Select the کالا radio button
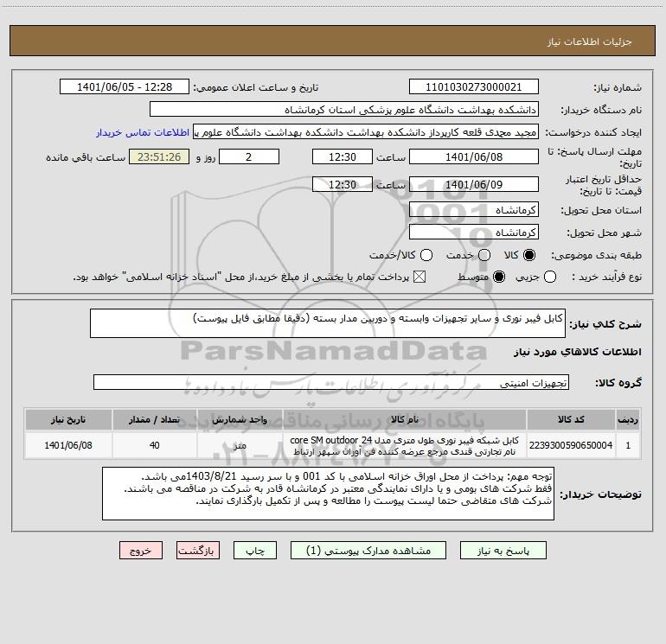This screenshot has width=666, height=644. [x=529, y=255]
